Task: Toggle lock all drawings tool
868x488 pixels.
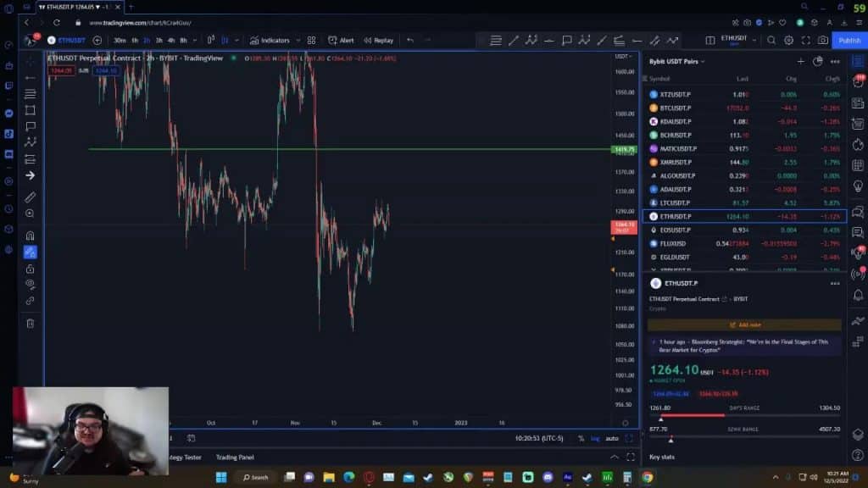Action: pos(31,269)
